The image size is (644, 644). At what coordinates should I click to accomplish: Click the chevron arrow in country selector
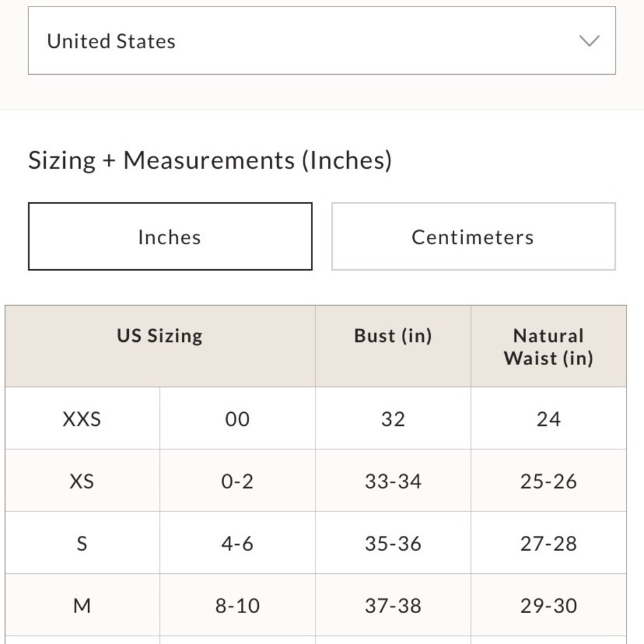tap(589, 41)
